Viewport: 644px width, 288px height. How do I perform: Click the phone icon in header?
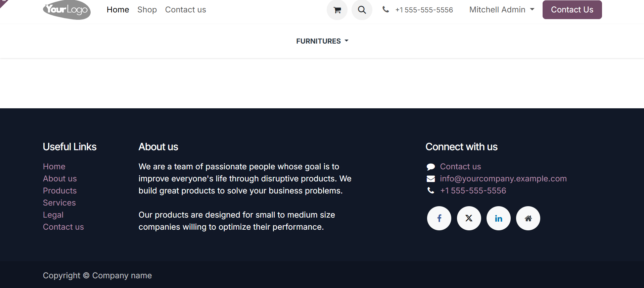pyautogui.click(x=386, y=10)
